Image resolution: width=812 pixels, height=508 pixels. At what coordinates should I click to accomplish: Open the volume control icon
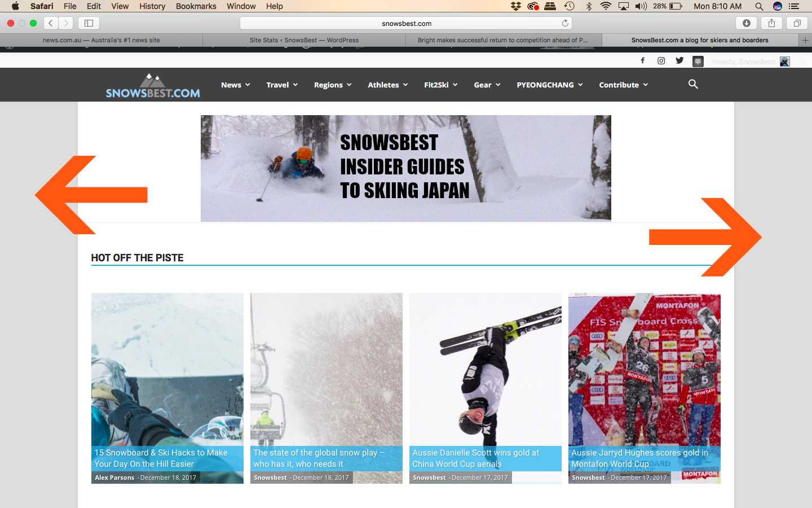coord(641,6)
